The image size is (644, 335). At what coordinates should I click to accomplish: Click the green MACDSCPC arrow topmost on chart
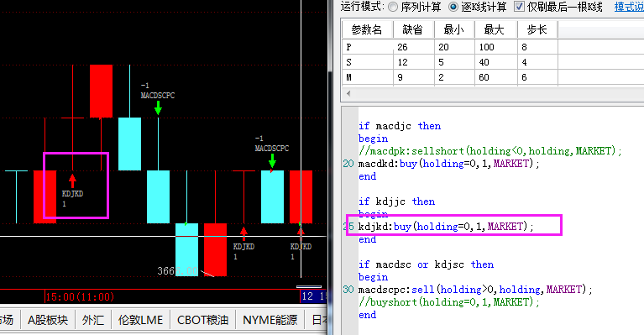point(158,108)
